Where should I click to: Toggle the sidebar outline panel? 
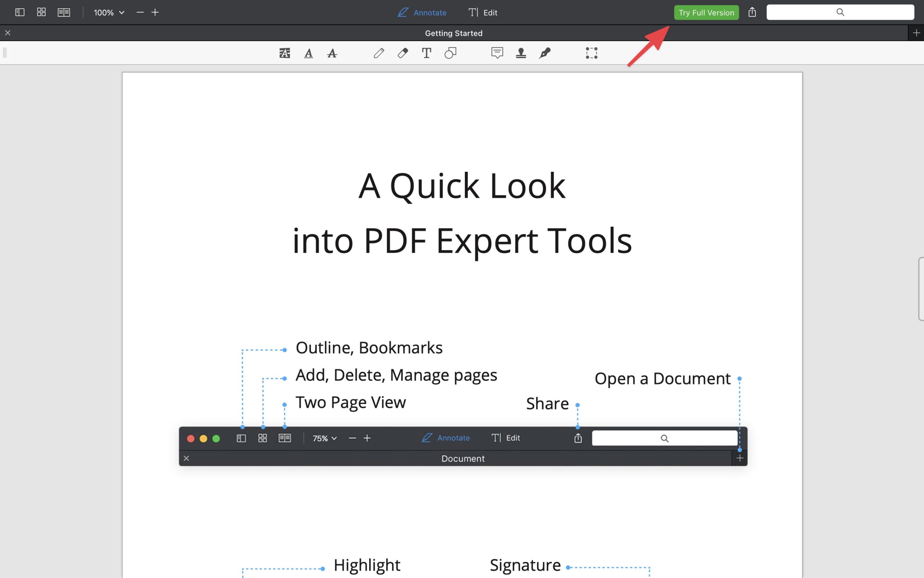[x=20, y=12]
